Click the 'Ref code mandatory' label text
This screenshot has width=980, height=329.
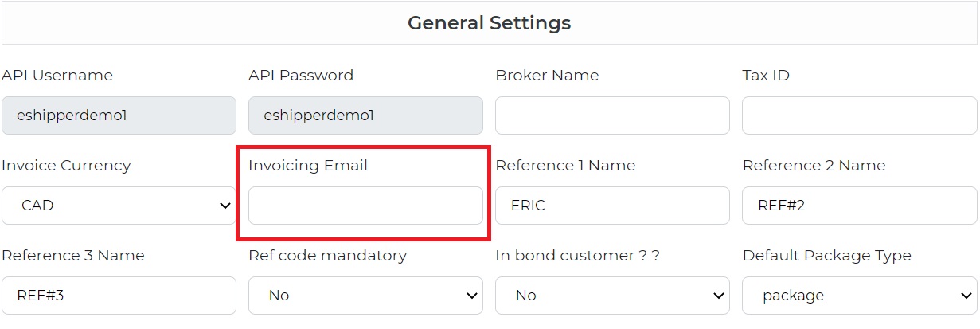[x=327, y=256]
